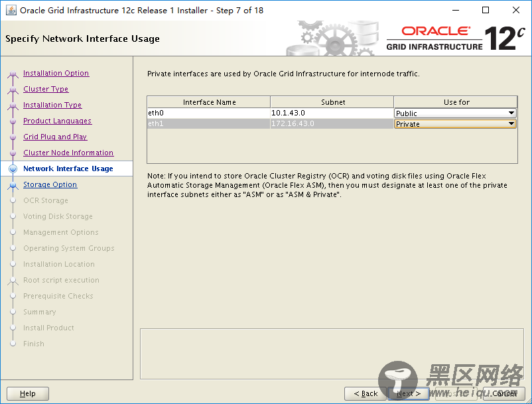532x404 pixels.
Task: Click the Interface Name column header
Action: tap(209, 102)
